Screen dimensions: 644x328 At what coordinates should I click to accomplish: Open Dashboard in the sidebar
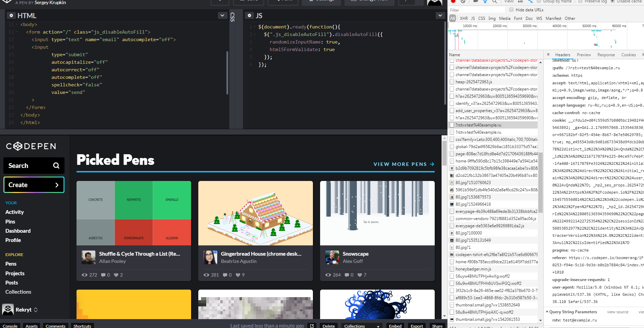click(18, 231)
